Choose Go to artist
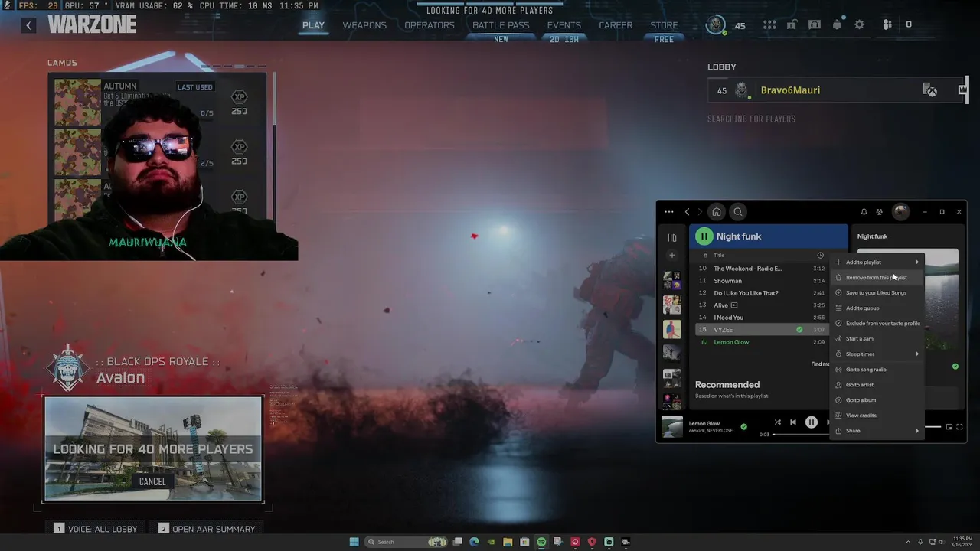Screen dimensions: 980x551 [877, 385]
